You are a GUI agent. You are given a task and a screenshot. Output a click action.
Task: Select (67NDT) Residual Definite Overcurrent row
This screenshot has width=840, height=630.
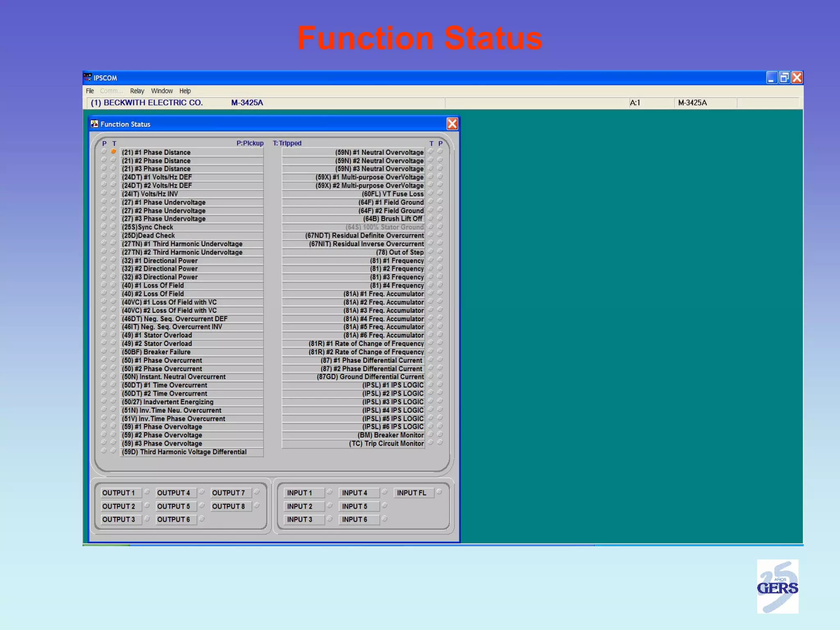coord(353,235)
